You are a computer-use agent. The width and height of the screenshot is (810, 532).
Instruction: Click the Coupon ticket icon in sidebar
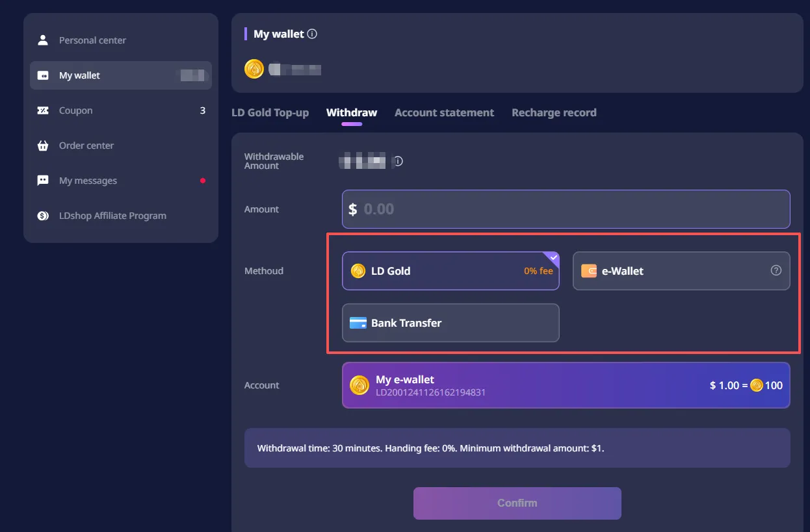click(x=43, y=110)
